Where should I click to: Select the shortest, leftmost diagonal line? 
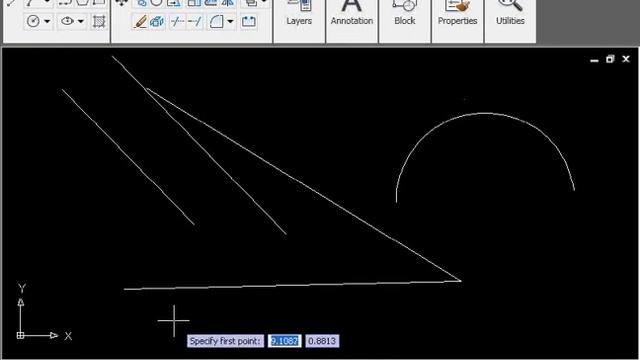click(128, 157)
